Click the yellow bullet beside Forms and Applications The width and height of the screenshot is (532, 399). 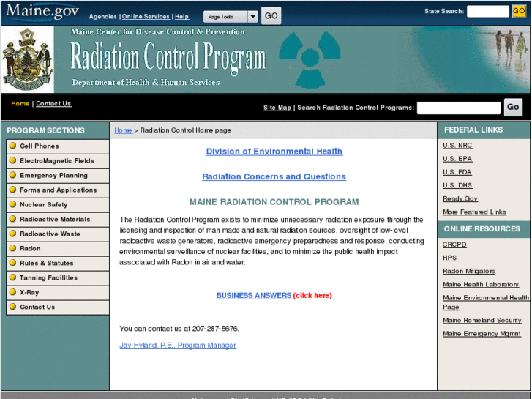pos(13,190)
